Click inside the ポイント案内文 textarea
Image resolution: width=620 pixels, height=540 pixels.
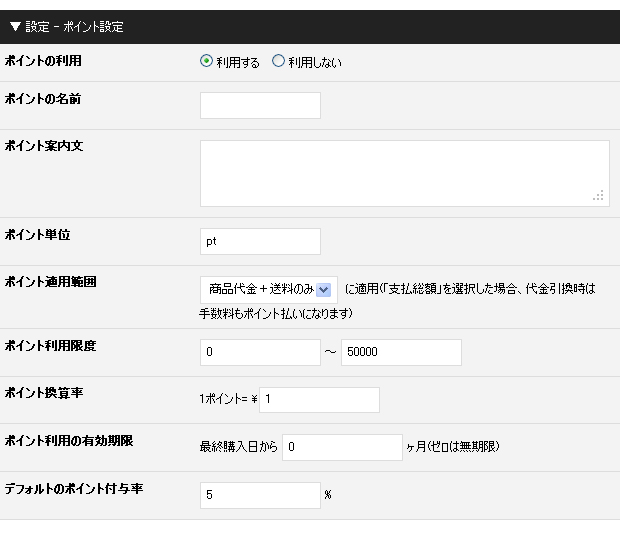click(x=405, y=173)
